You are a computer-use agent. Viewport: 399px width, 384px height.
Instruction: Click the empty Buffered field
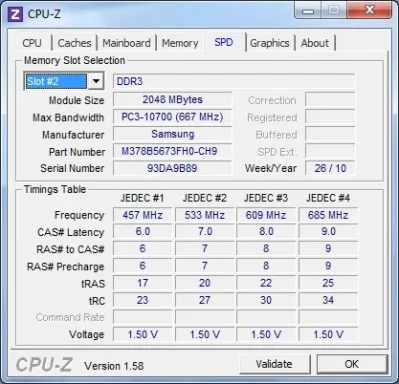coord(330,134)
